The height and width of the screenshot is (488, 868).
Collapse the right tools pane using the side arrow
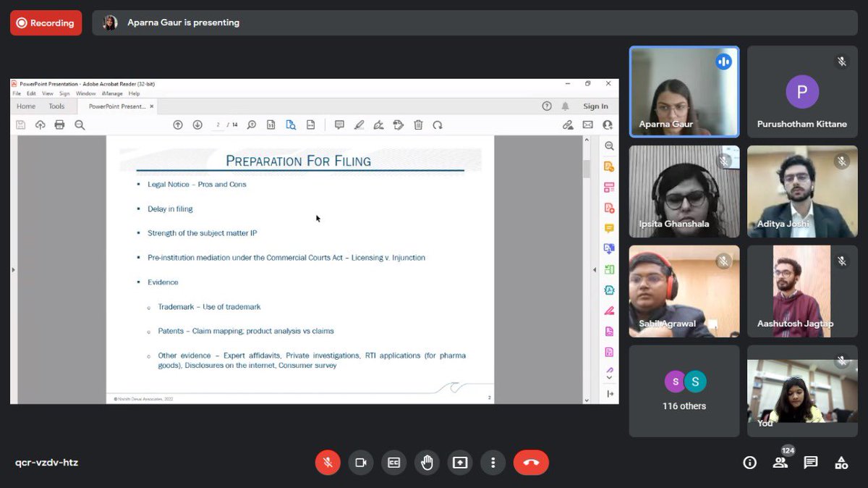[595, 269]
